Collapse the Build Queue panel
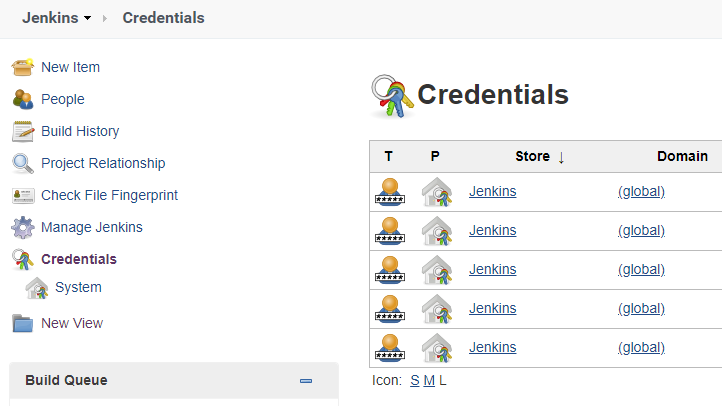This screenshot has height=406, width=722. click(306, 381)
